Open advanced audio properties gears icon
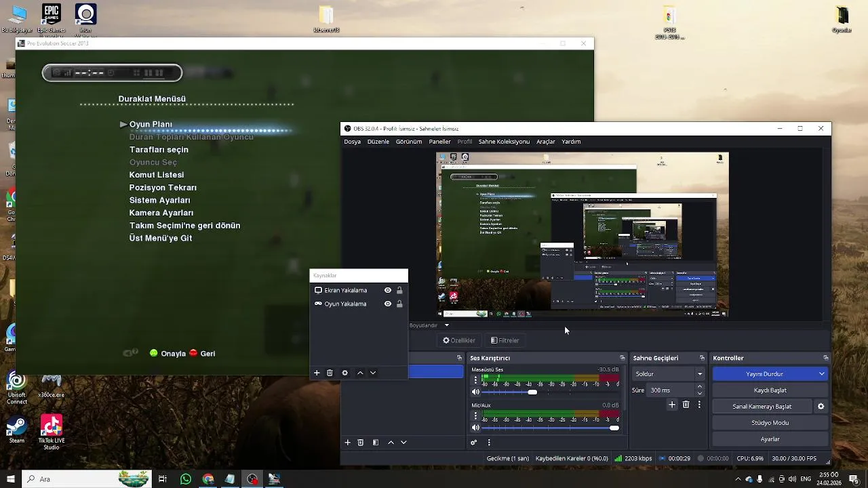868x488 pixels. coord(474,443)
